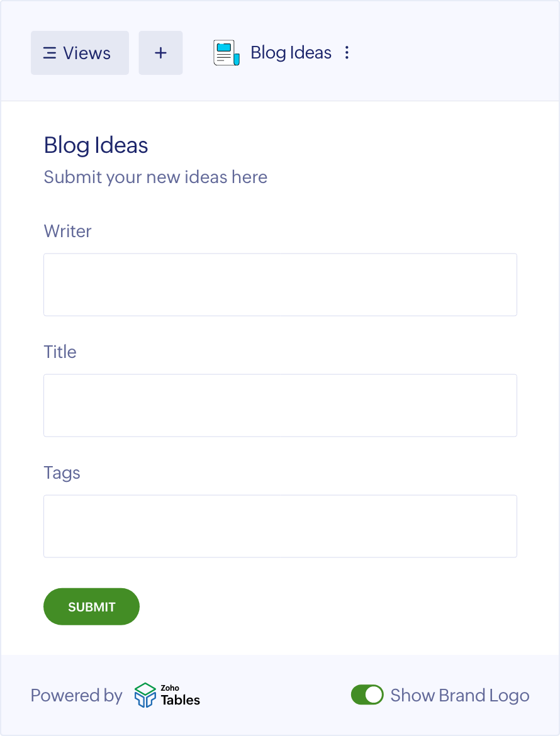The image size is (560, 736).
Task: Open view creation options with plus button
Action: point(160,53)
